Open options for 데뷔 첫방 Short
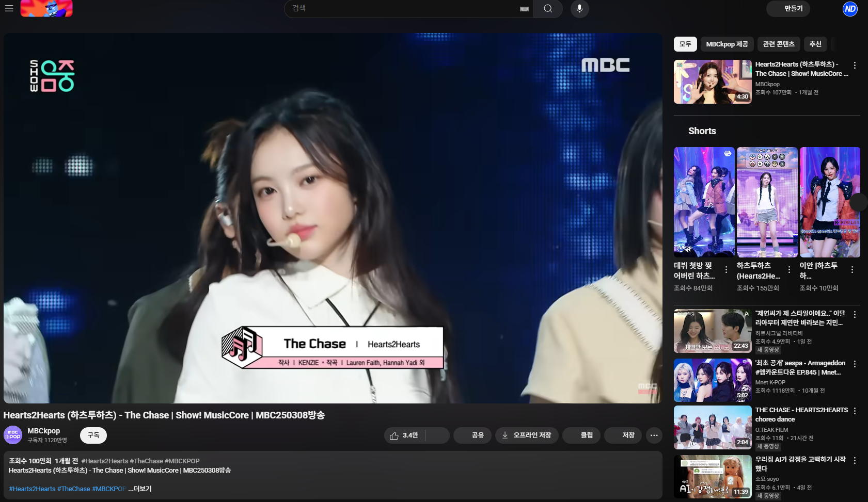868x502 pixels. click(x=726, y=270)
